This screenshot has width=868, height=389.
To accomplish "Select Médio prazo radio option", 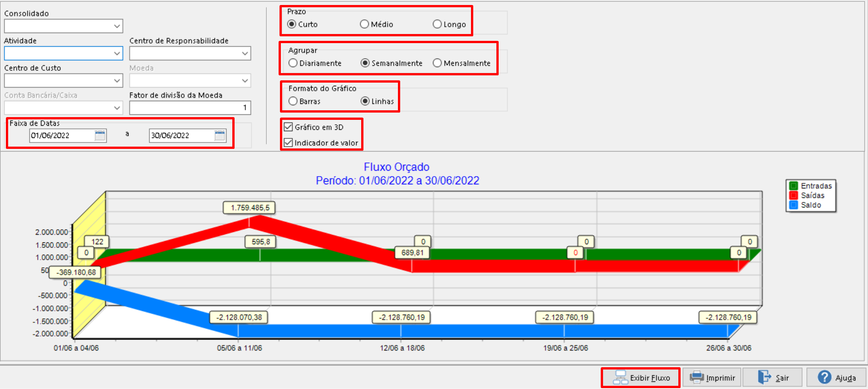I will coord(364,24).
